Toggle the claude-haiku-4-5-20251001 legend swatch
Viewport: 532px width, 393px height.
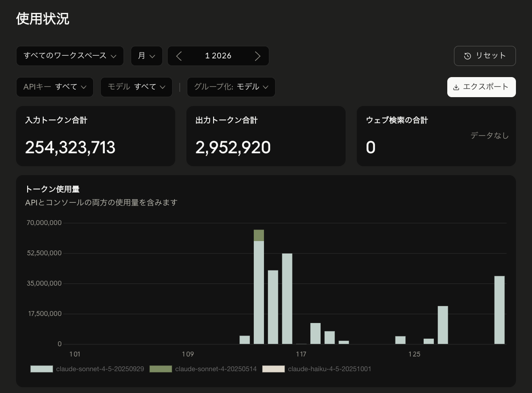(x=273, y=369)
